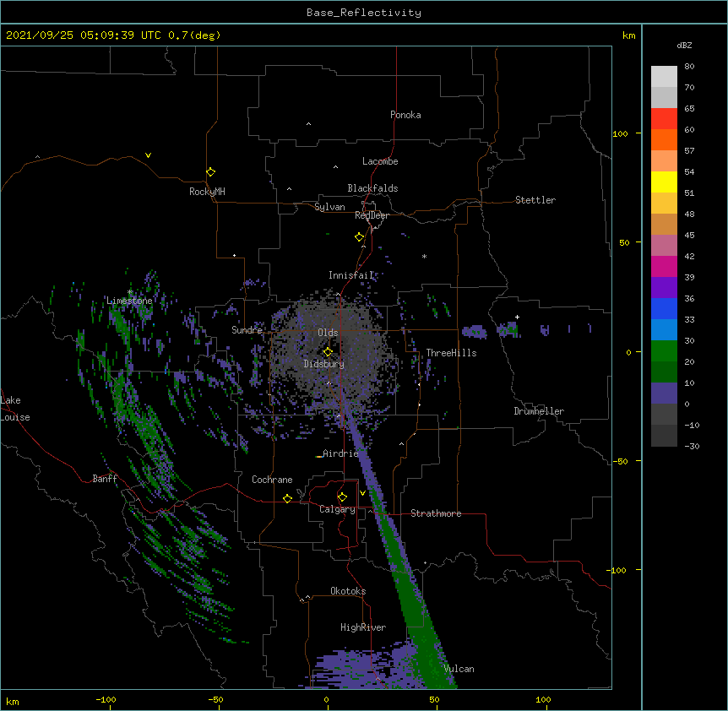Click the Sylvan city label
The height and width of the screenshot is (711, 728).
point(329,207)
